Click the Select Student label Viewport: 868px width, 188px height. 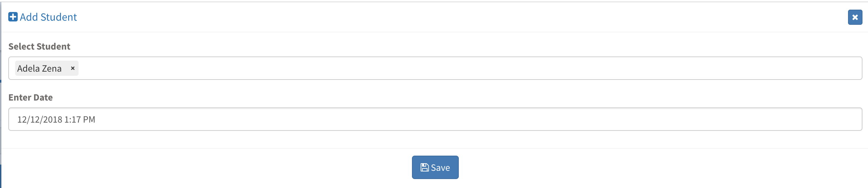tap(39, 46)
